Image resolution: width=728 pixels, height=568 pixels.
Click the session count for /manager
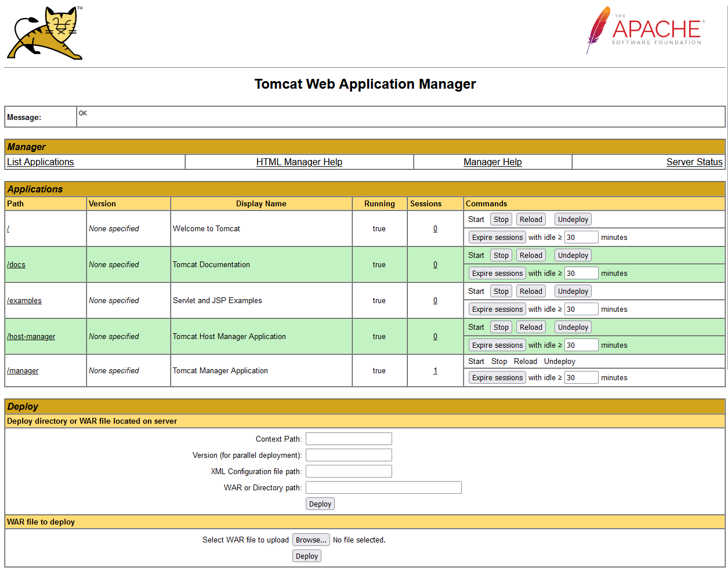[435, 371]
